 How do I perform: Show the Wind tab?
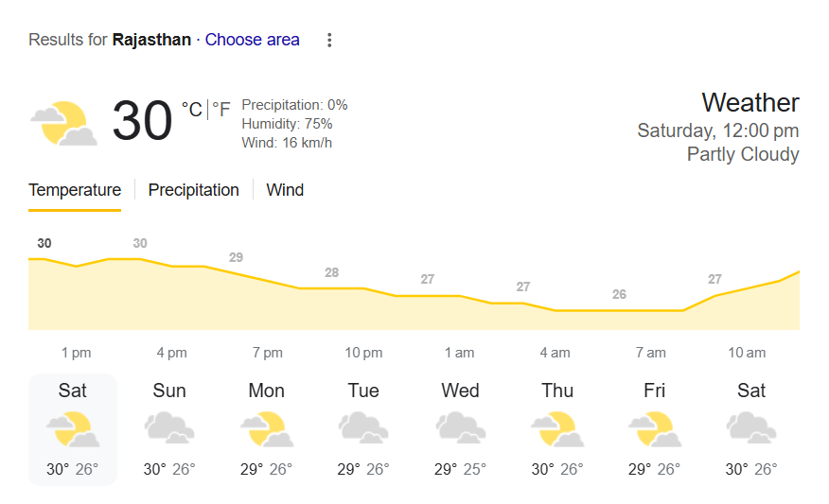coord(285,190)
